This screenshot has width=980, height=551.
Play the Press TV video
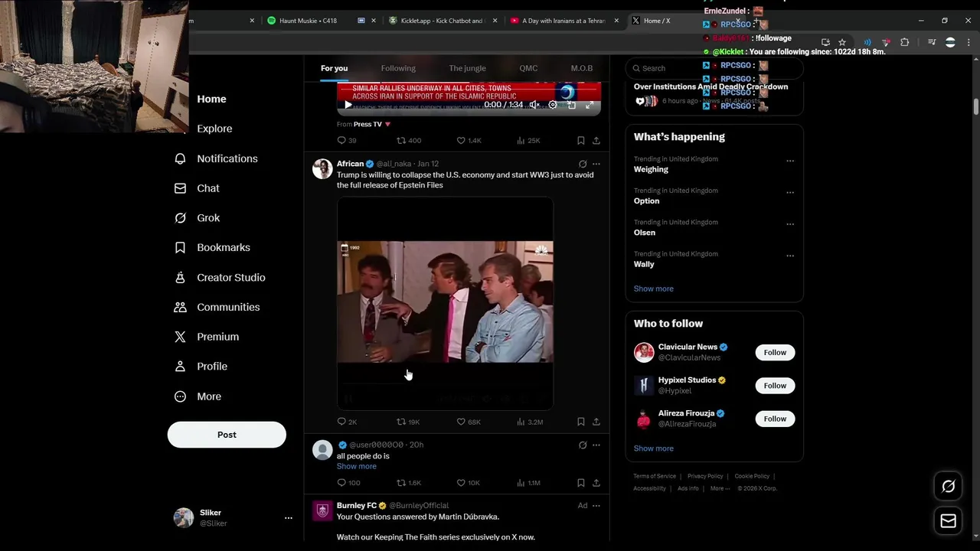[x=348, y=105]
